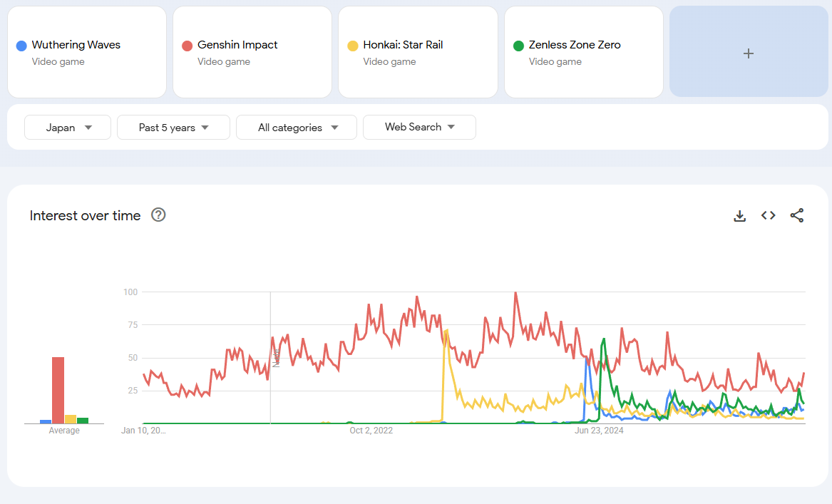Open the Japan region dropdown
This screenshot has width=832, height=504.
(x=68, y=128)
